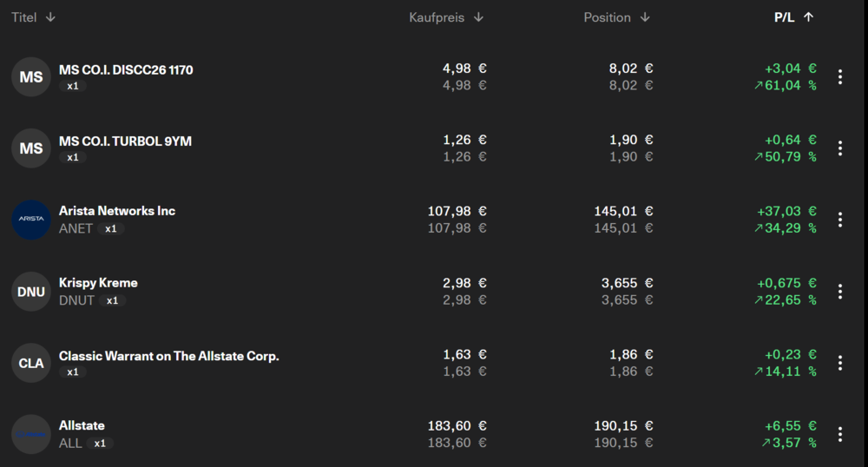Screen dimensions: 868x467
Task: Click the +37,03 € profit value
Action: tap(786, 212)
